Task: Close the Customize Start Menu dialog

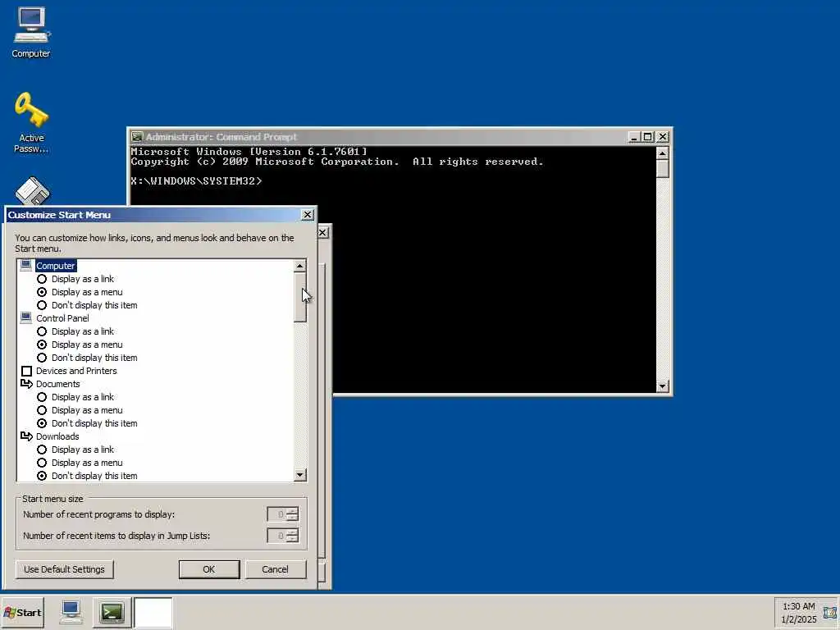Action: tap(308, 214)
